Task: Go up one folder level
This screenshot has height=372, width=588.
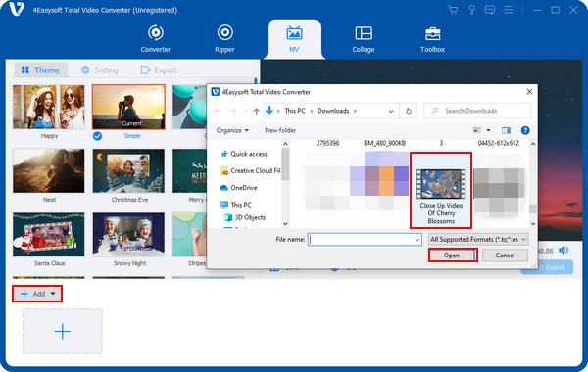Action: [256, 111]
